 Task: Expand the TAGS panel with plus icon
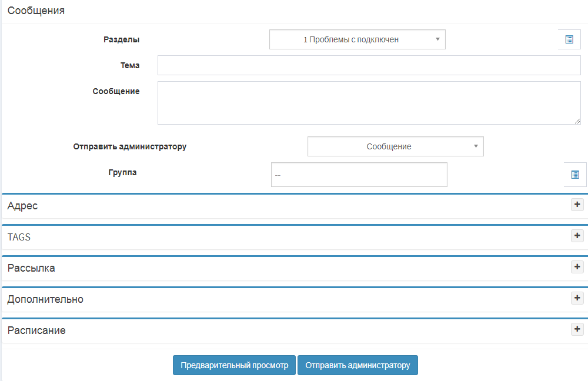[577, 236]
